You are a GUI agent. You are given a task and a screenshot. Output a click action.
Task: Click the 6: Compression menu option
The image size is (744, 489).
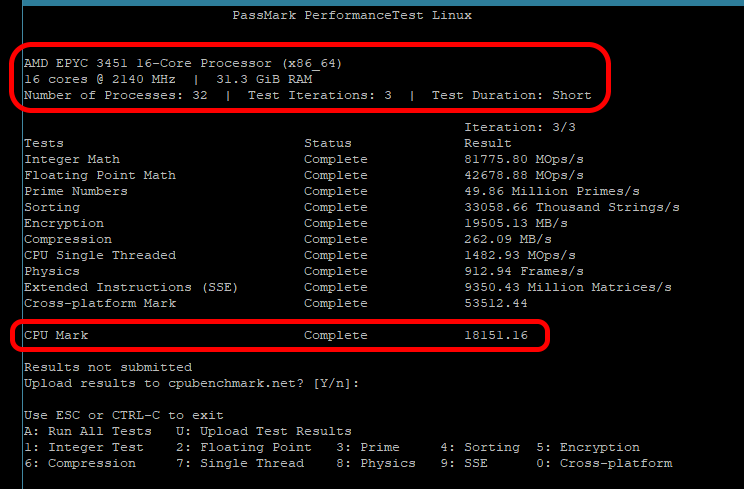[x=80, y=463]
